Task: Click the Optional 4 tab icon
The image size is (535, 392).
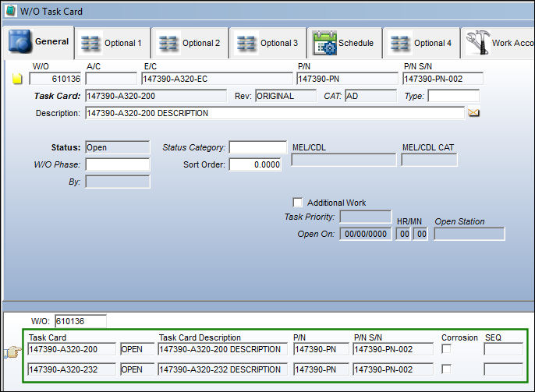Action: (x=400, y=44)
